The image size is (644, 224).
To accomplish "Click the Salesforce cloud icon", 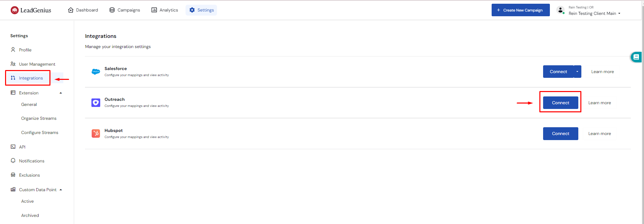I will (x=96, y=71).
